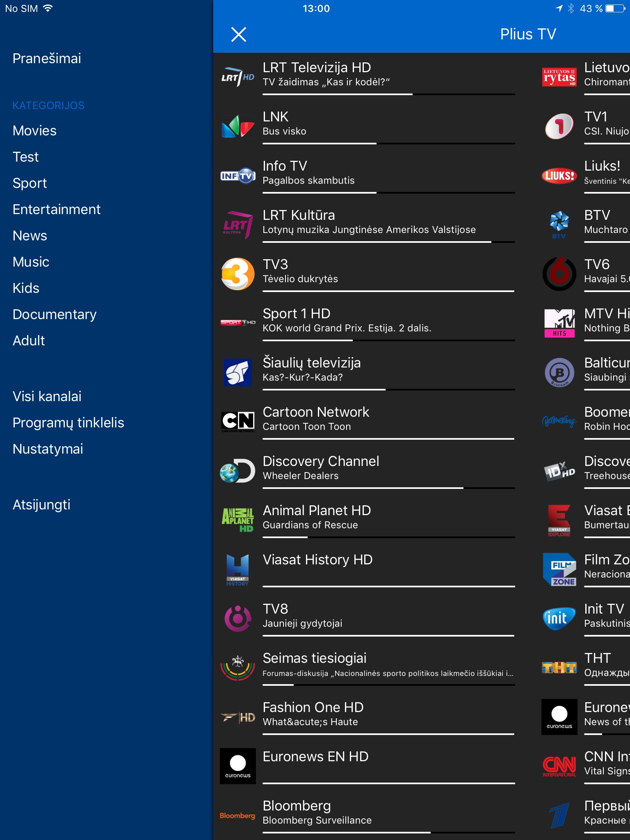Tap the THT channel logo
The image size is (630, 840).
[559, 668]
